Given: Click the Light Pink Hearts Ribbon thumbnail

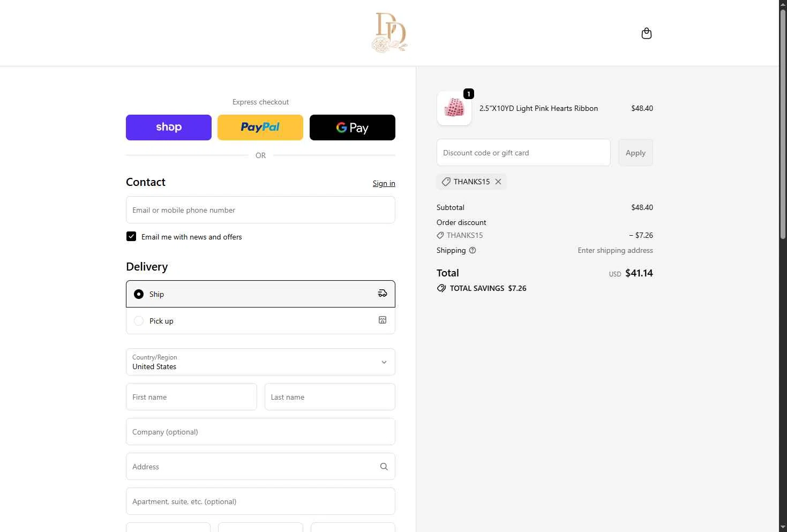Looking at the screenshot, I should click(x=454, y=108).
